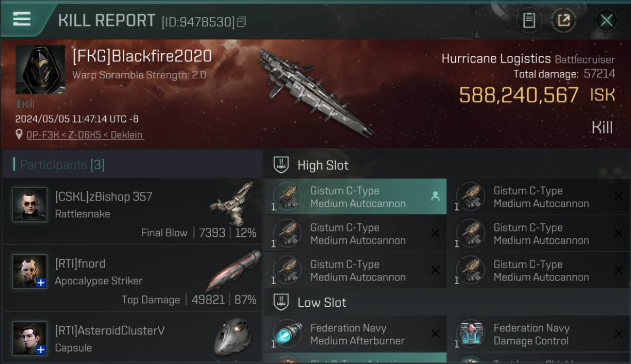This screenshot has height=364, width=631.
Task: Open the hamburger menu icon
Action: (22, 19)
